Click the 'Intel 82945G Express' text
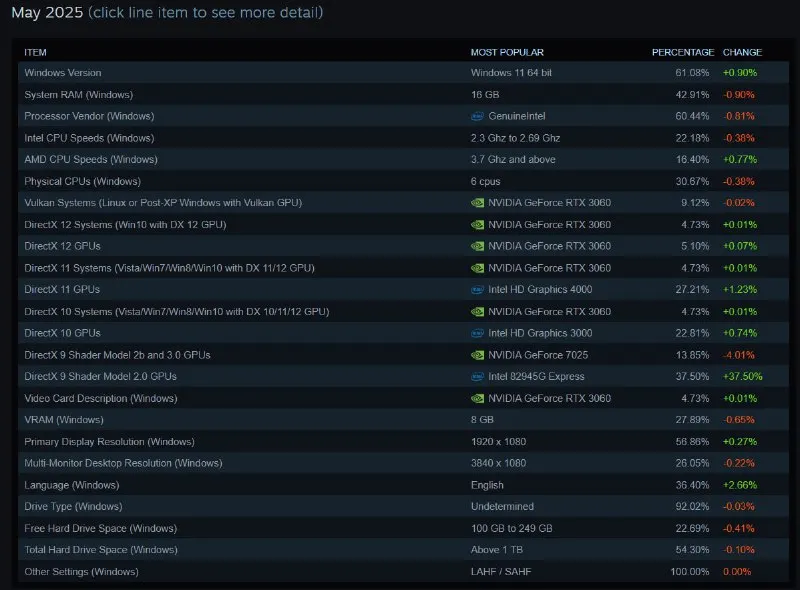 (x=536, y=376)
